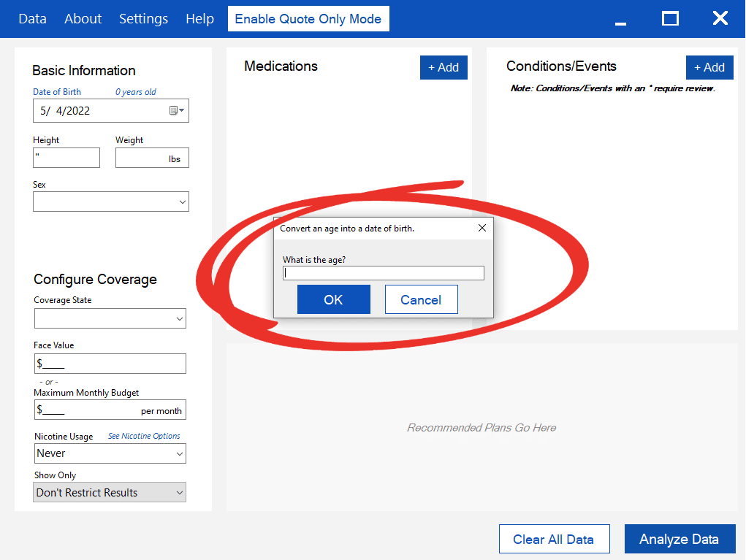Open the Date of Birth calendar picker
746x560 pixels.
click(x=177, y=111)
